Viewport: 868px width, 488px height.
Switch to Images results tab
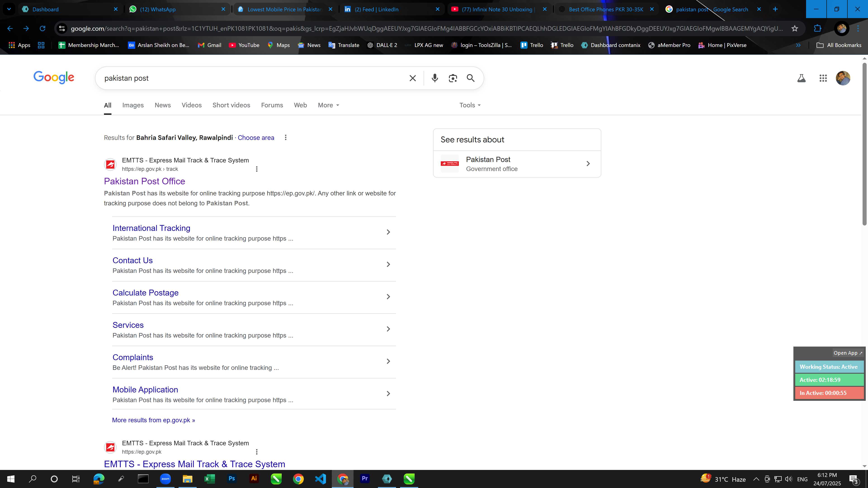133,105
